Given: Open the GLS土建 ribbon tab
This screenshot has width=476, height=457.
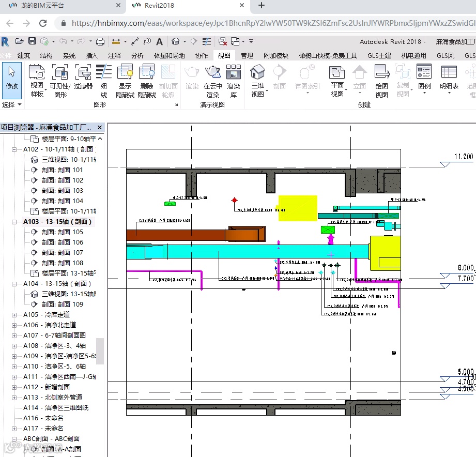Looking at the screenshot, I should pos(379,55).
